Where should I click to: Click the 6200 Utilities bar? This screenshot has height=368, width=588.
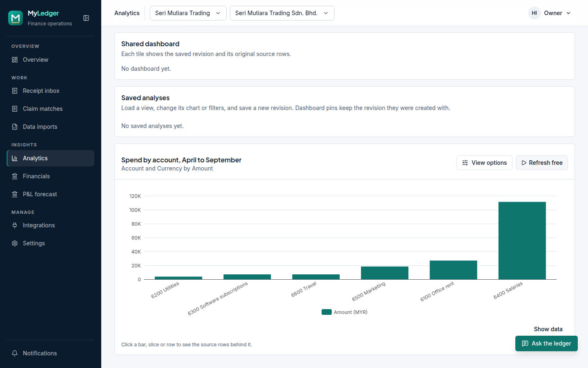178,278
